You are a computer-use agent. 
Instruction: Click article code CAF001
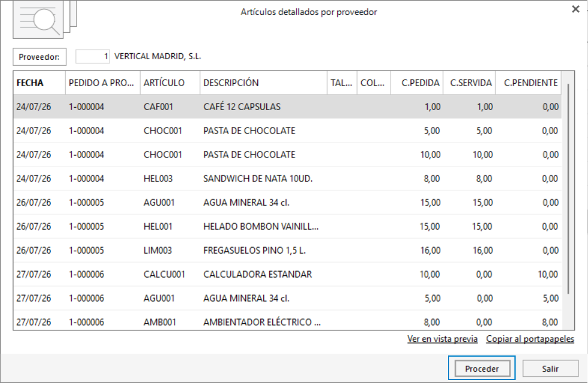click(x=159, y=107)
